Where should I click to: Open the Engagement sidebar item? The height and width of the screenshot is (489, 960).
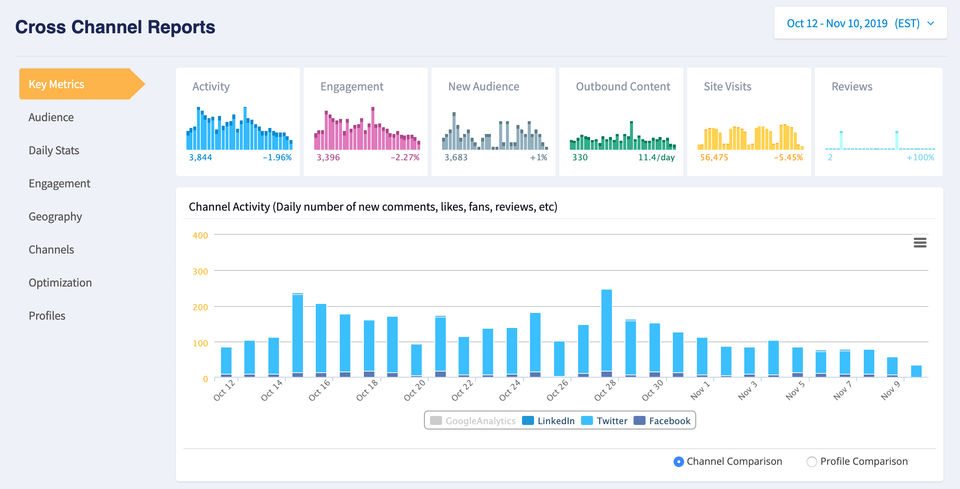click(x=59, y=184)
